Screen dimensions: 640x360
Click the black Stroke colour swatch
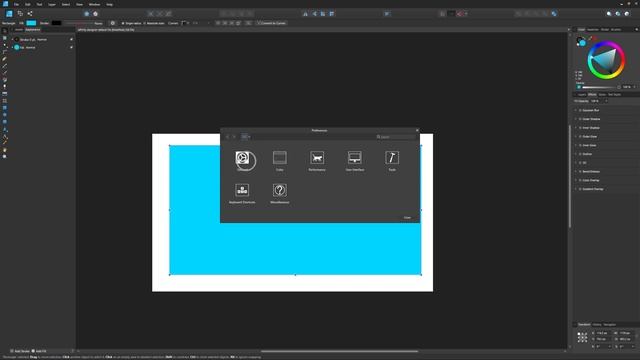coord(56,23)
